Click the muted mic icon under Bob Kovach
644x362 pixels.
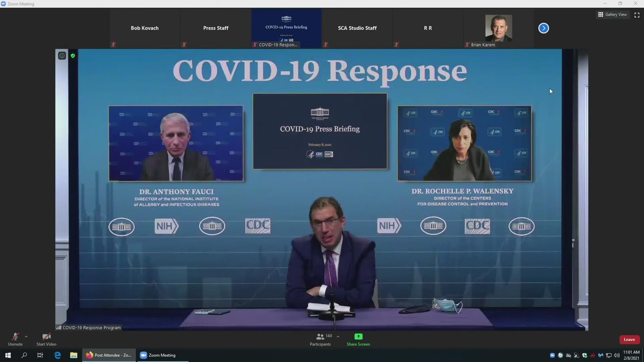113,45
